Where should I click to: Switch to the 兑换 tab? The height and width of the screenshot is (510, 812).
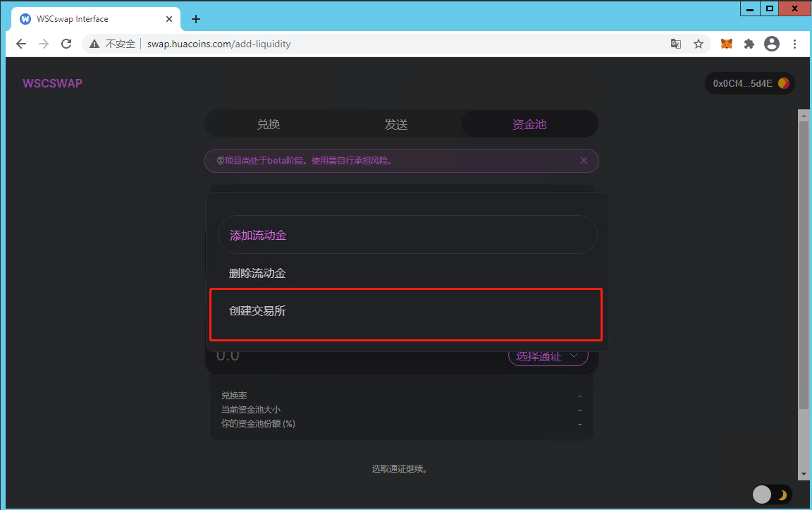click(x=269, y=124)
